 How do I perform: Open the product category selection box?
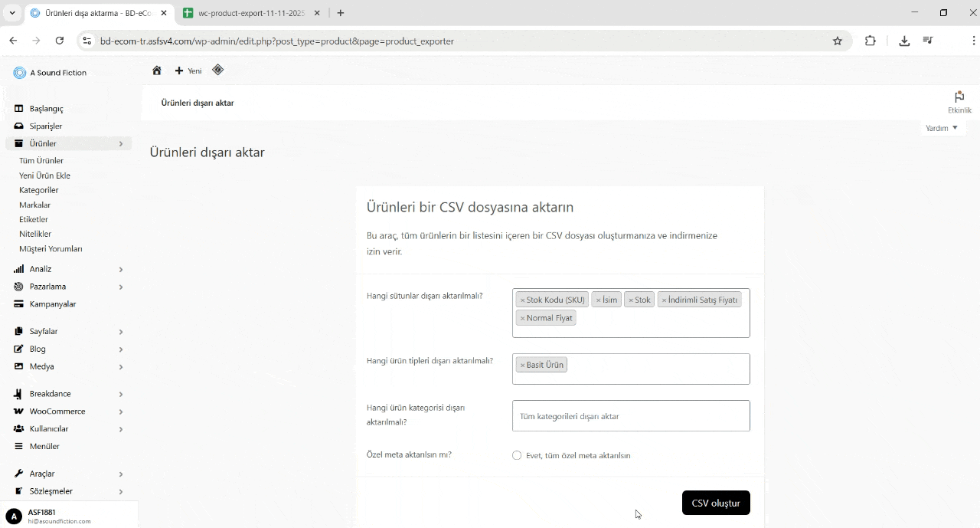630,416
